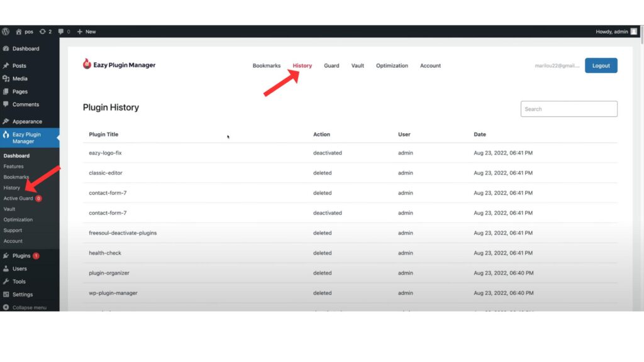Viewport: 644px width, 362px height.
Task: Open the Account tab in header
Action: (430, 65)
